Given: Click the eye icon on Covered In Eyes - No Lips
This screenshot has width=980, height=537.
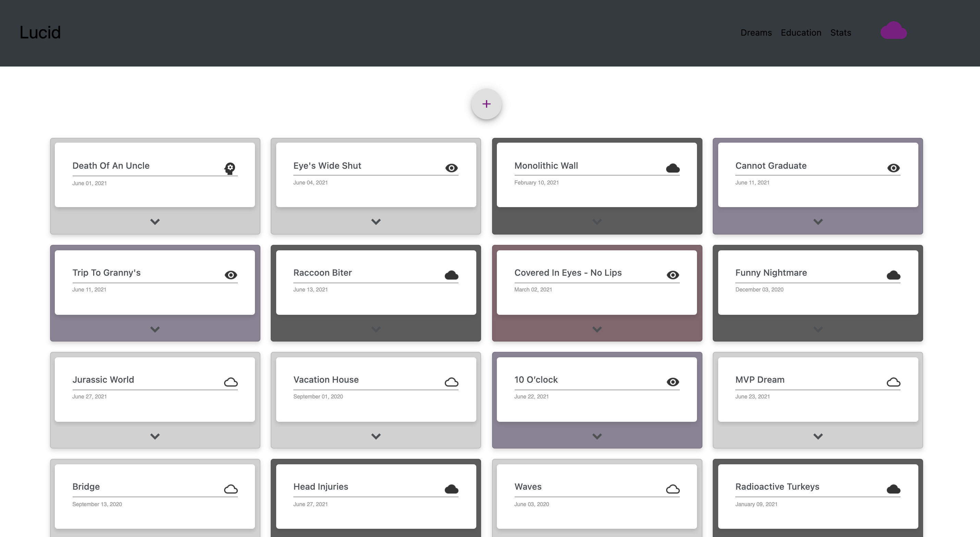Looking at the screenshot, I should (x=673, y=275).
